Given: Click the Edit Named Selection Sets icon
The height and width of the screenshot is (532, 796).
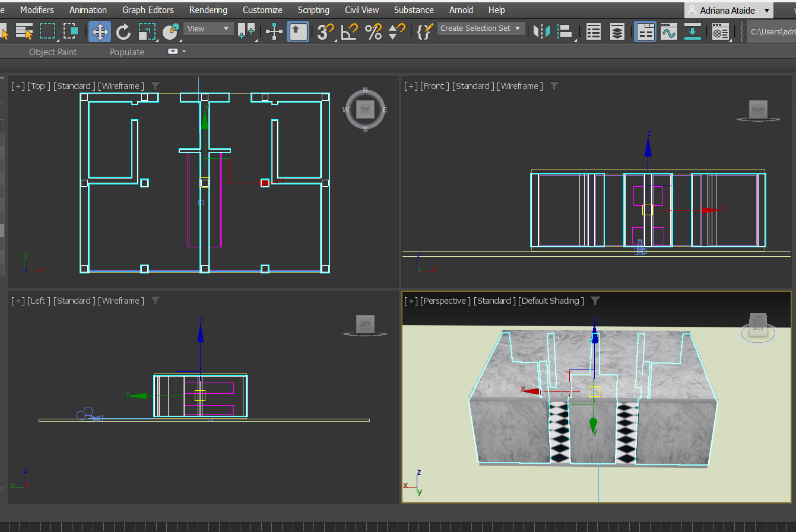Looking at the screenshot, I should point(424,31).
